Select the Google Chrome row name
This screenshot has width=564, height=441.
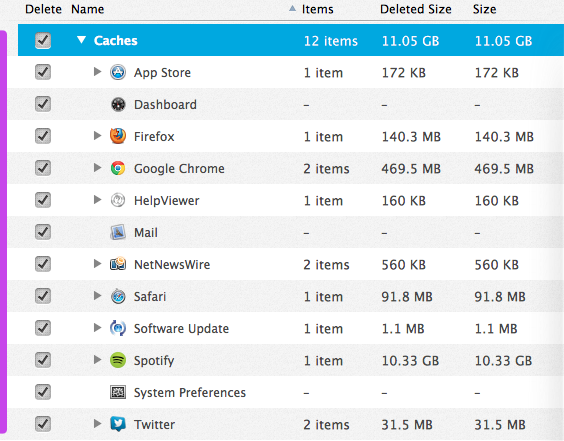click(179, 168)
